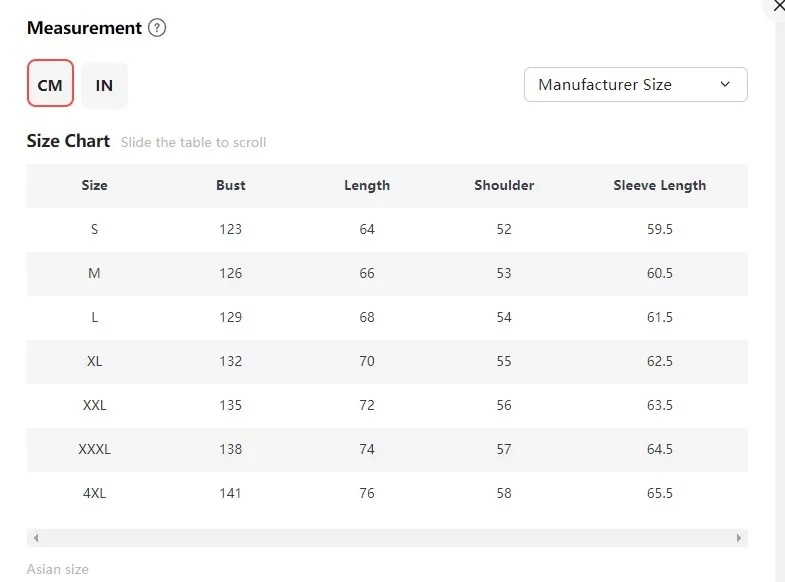
Task: Click the scrollbar right arrow
Action: pos(739,538)
